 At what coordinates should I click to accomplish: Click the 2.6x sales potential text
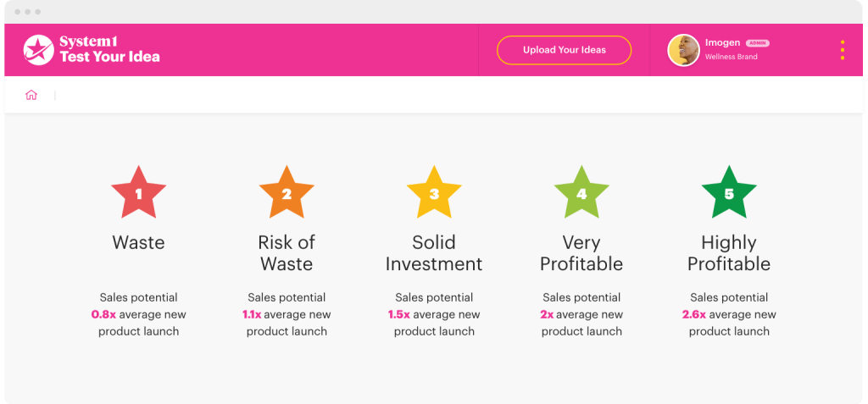(693, 315)
